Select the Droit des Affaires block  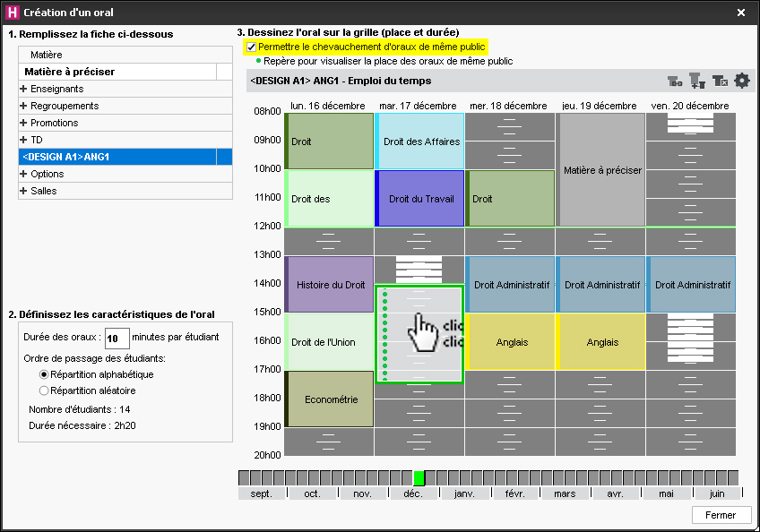pyautogui.click(x=419, y=141)
